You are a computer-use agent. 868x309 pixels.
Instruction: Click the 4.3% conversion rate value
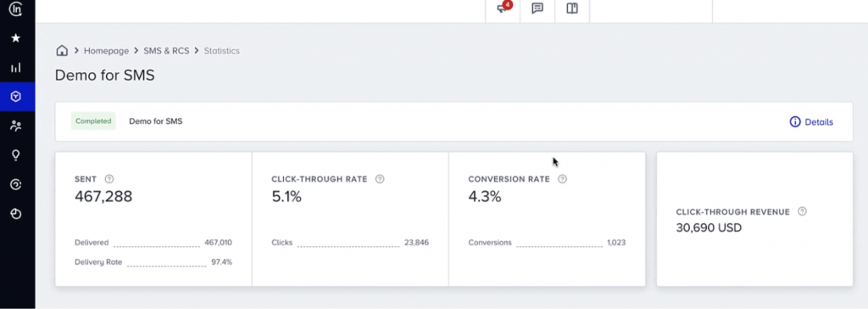[484, 196]
